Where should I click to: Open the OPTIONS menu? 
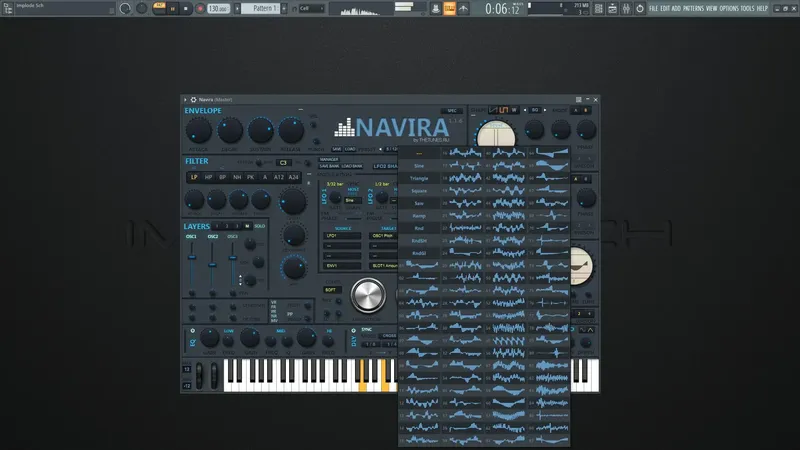click(x=729, y=9)
